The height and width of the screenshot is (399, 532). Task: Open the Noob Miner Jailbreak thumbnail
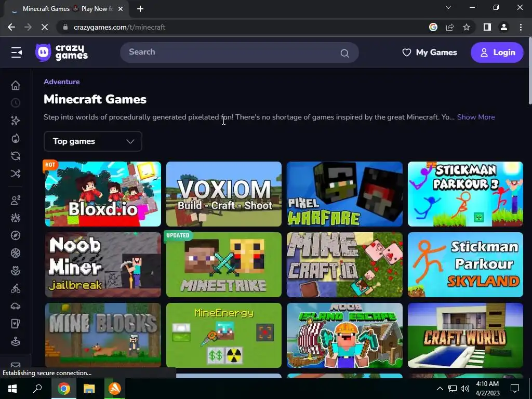pyautogui.click(x=103, y=264)
